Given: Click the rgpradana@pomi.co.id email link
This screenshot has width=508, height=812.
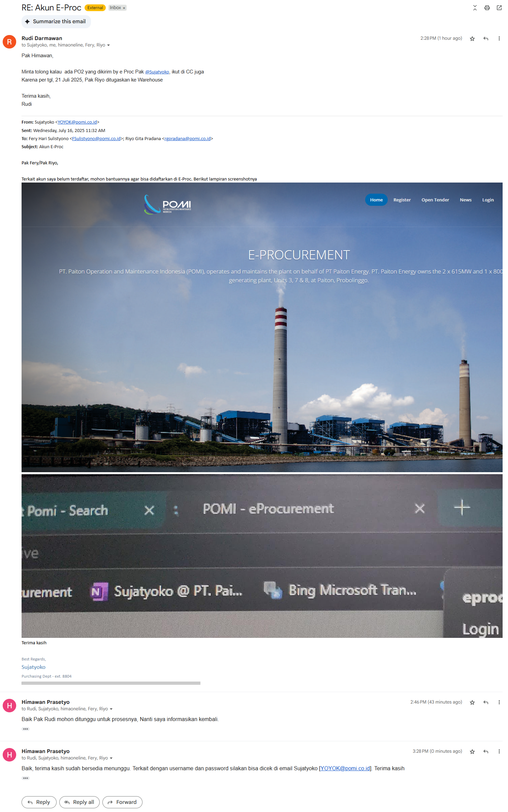Looking at the screenshot, I should [188, 139].
